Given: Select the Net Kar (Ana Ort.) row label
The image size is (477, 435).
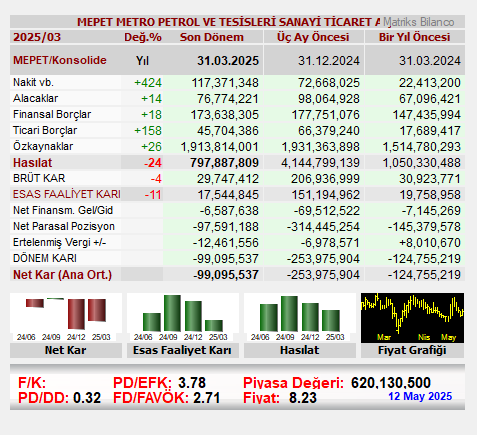Looking at the screenshot, I should tap(62, 275).
